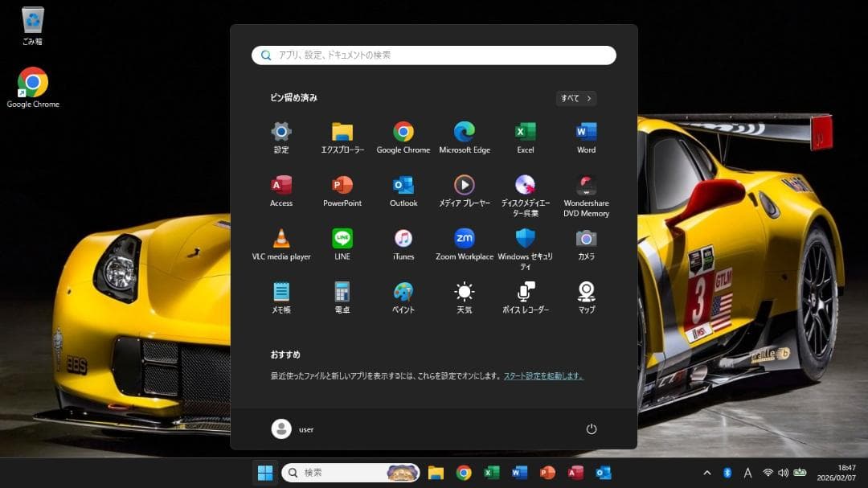Open the 天気 weather app

pos(464,292)
